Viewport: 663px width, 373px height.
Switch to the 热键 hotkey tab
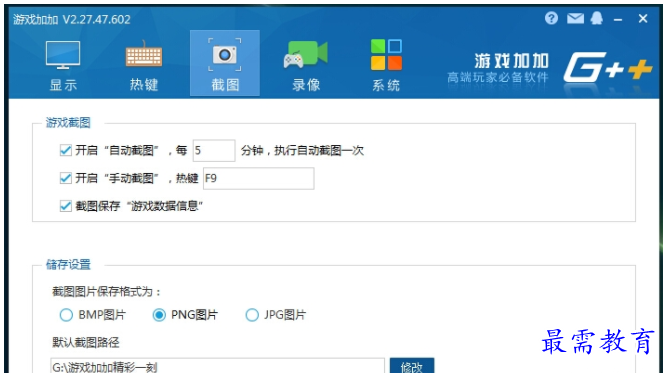(144, 66)
